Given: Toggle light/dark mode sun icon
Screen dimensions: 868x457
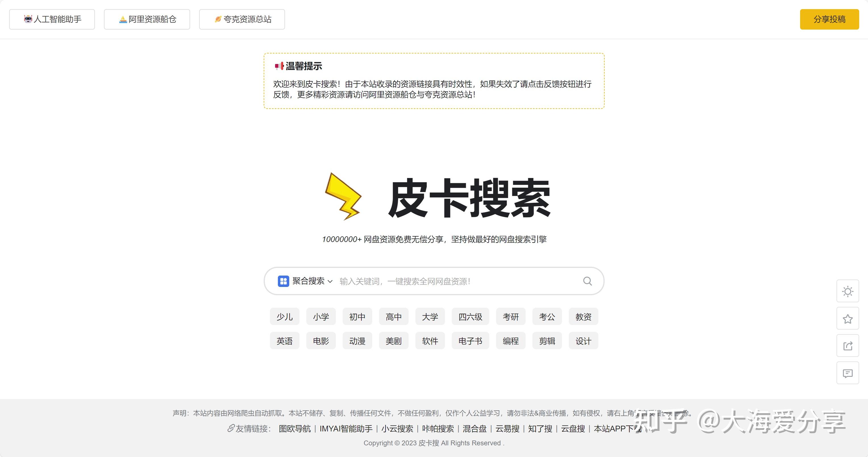Looking at the screenshot, I should tap(848, 291).
